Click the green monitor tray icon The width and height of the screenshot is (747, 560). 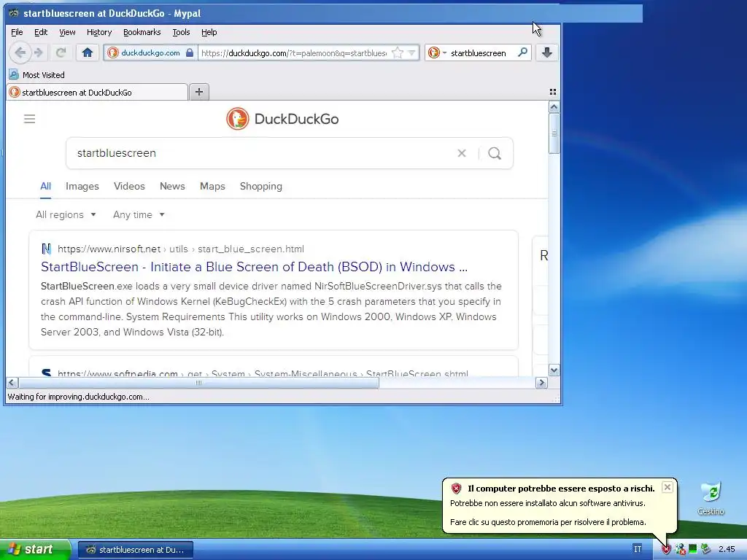tap(693, 549)
